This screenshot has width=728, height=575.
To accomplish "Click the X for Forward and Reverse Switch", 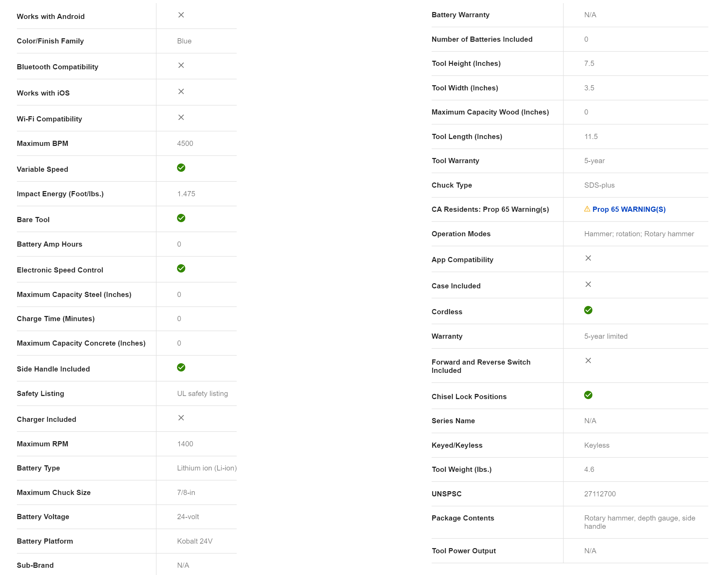I will coord(588,360).
